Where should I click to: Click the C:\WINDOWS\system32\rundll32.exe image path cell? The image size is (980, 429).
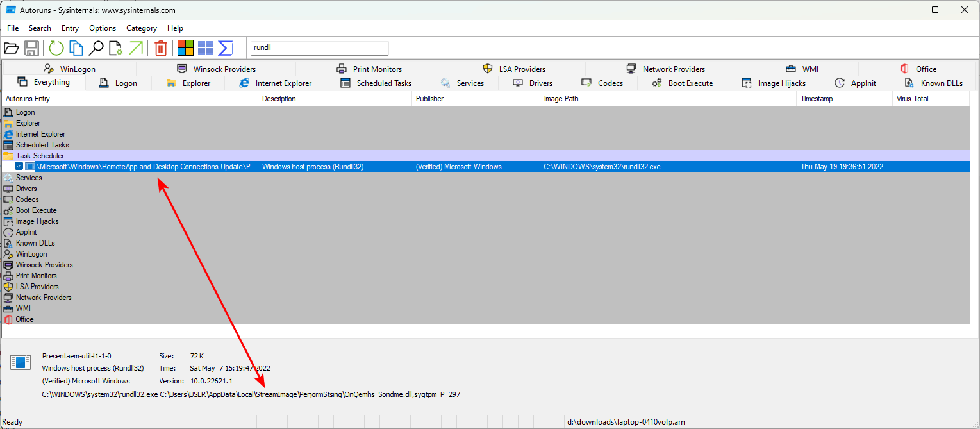[669, 167]
